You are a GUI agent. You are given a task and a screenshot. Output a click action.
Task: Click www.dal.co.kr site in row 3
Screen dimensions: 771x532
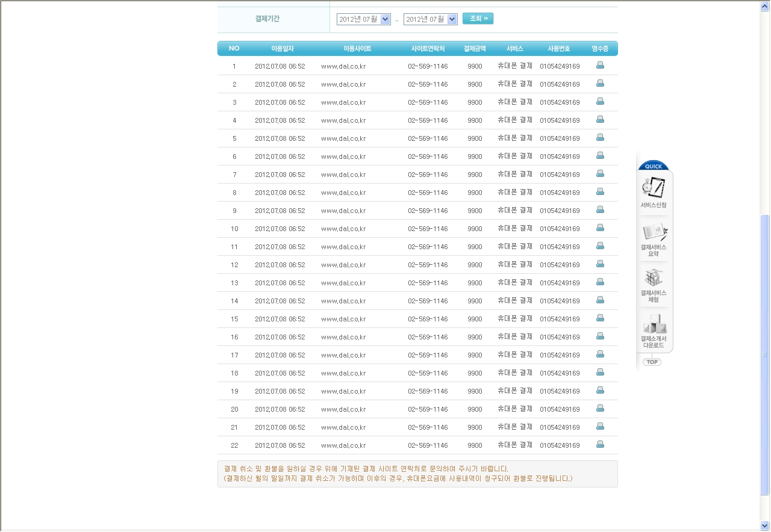[343, 102]
